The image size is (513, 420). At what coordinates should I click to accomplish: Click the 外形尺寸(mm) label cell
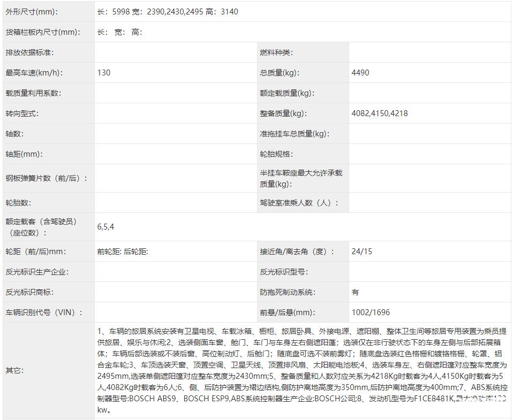(x=32, y=11)
